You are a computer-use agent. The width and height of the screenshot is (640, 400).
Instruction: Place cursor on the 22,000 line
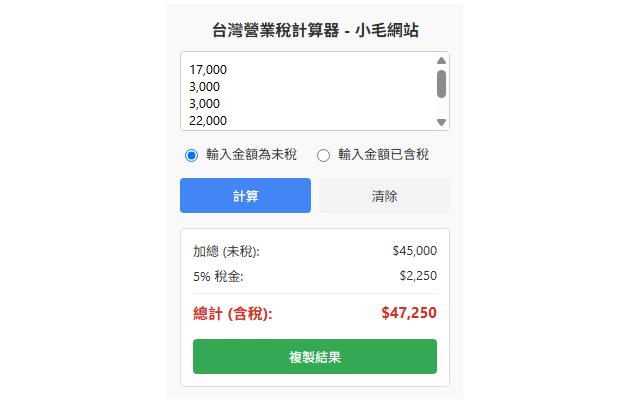[x=208, y=121]
